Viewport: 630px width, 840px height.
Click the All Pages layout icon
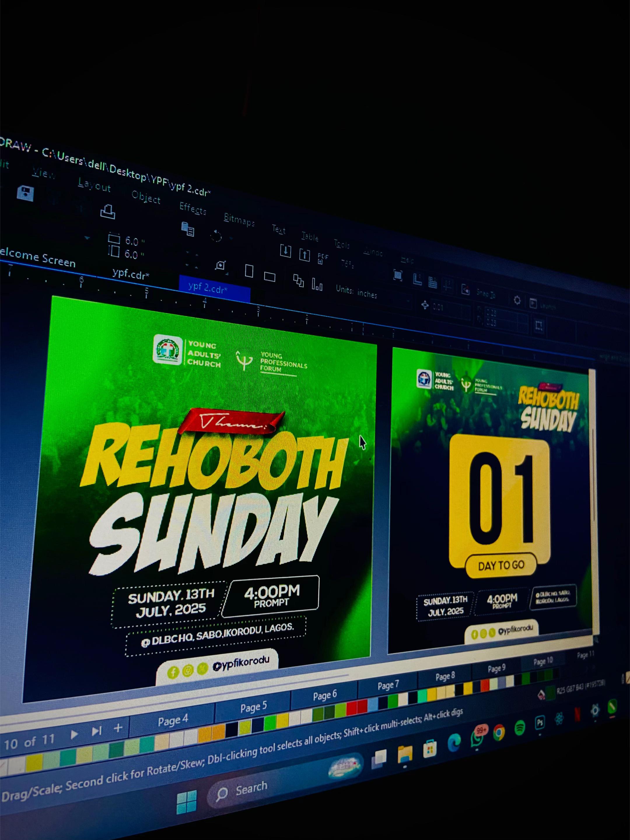point(298,281)
